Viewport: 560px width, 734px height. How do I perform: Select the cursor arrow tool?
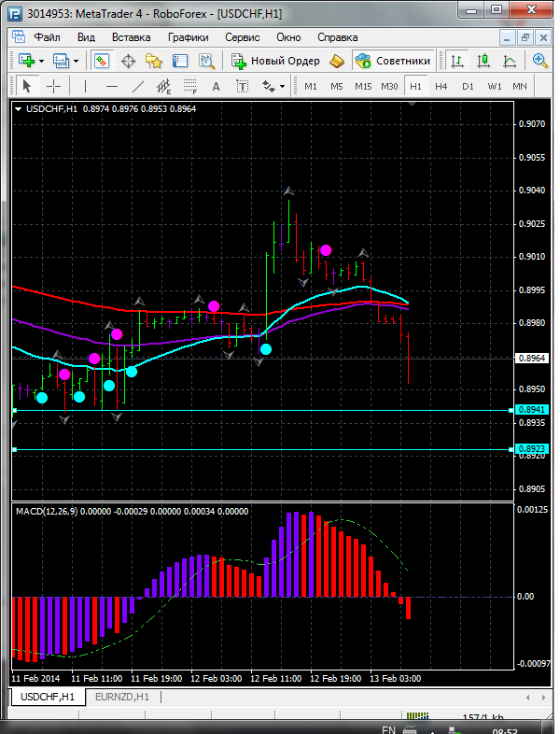(x=26, y=86)
